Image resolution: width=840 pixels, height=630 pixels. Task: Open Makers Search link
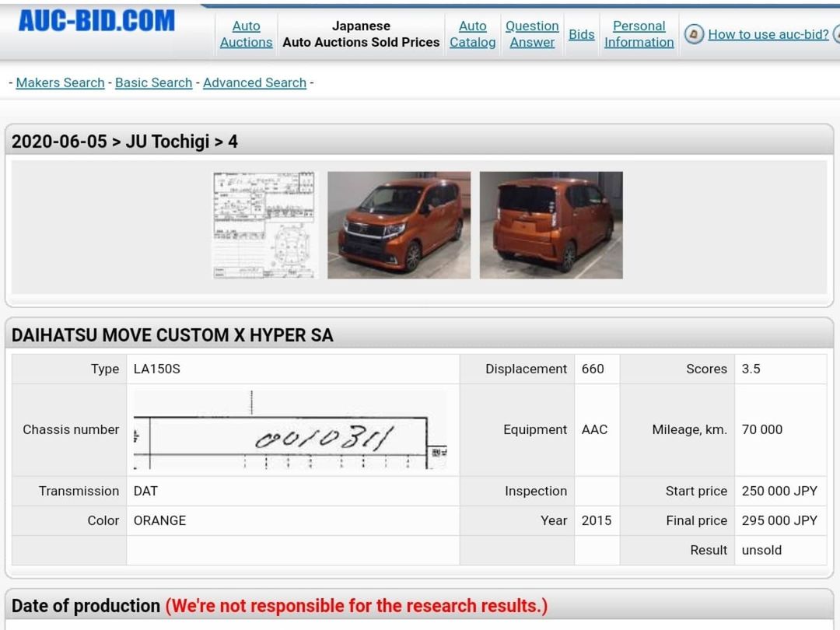click(60, 82)
